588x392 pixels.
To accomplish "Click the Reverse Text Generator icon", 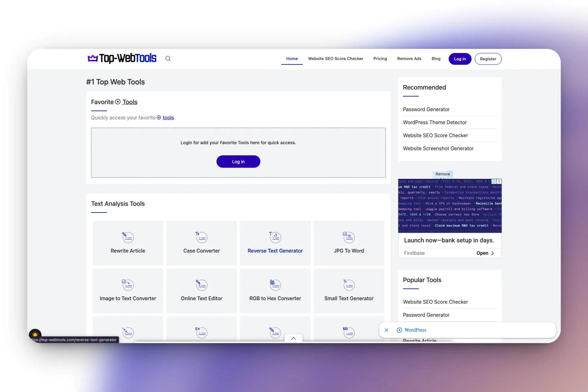I will coord(275,237).
